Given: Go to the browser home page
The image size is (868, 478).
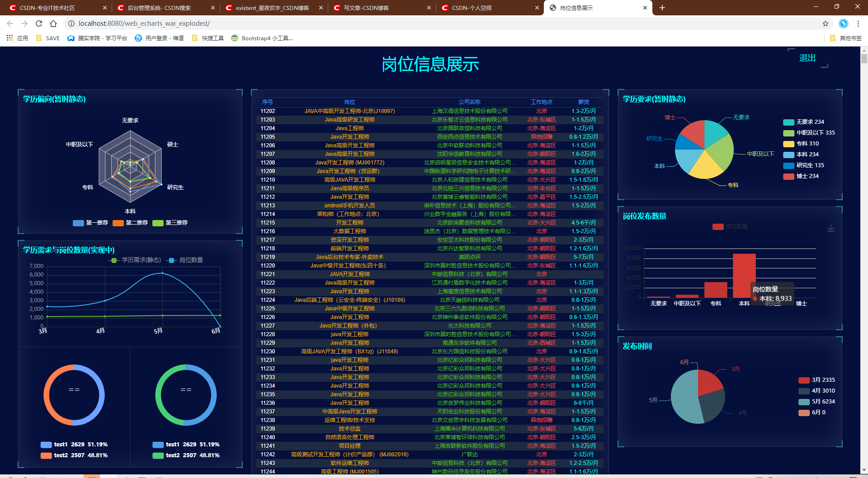Looking at the screenshot, I should 53,23.
